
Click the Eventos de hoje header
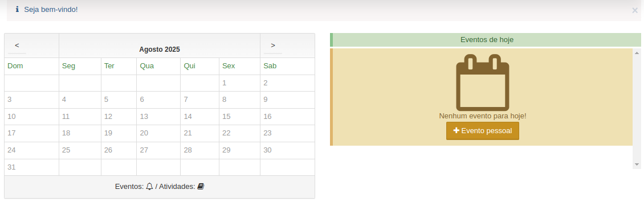point(487,40)
